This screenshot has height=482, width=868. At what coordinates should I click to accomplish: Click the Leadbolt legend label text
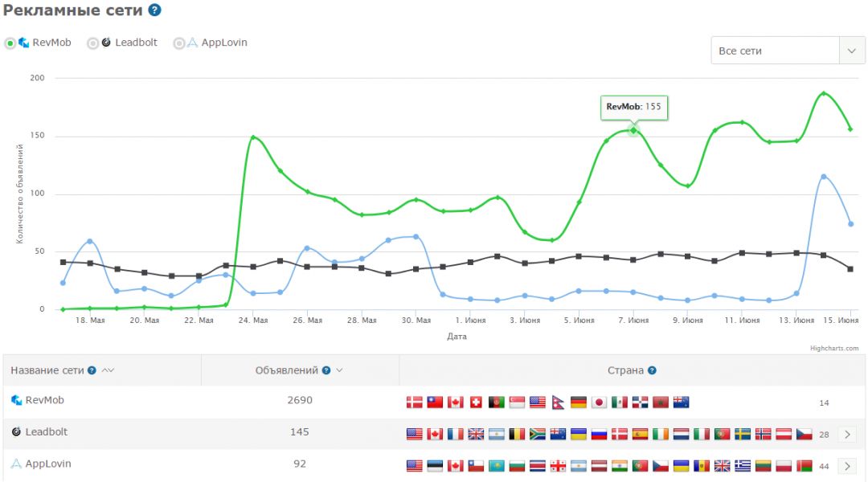click(136, 43)
